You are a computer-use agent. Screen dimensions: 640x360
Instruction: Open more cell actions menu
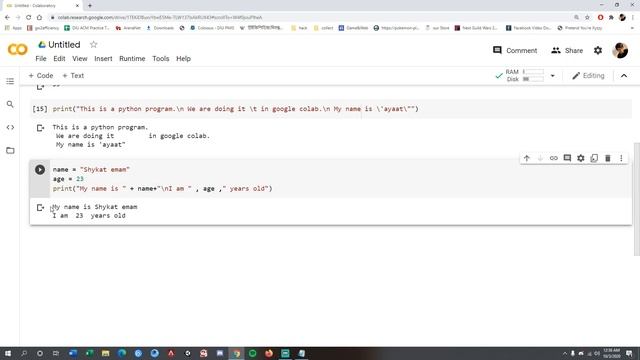(621, 158)
